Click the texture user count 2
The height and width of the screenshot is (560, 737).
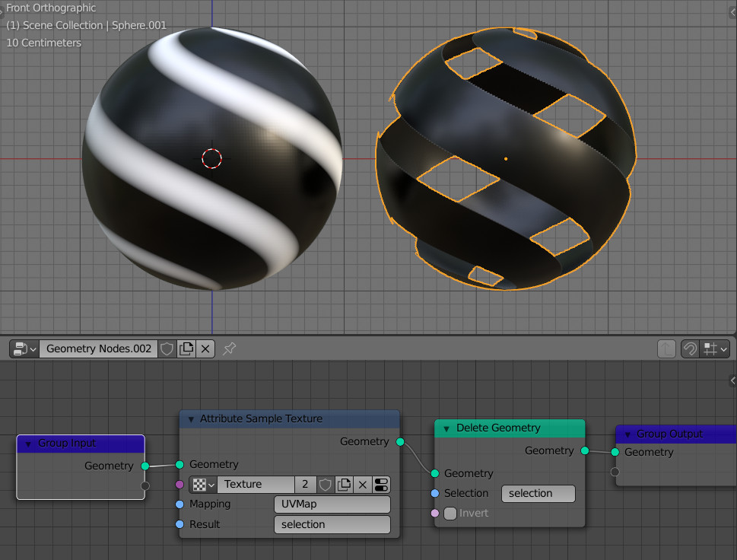coord(305,485)
